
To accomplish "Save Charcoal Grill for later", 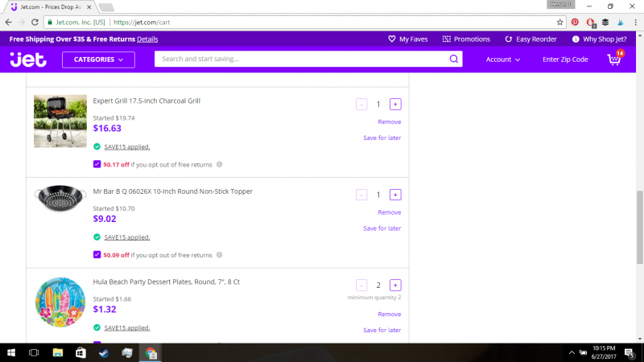I will point(382,138).
